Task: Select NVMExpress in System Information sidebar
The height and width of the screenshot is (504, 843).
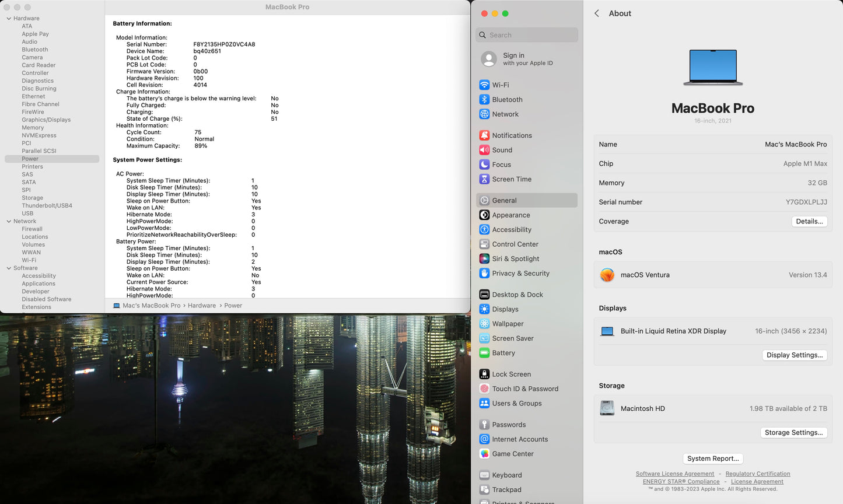Action: 39,135
